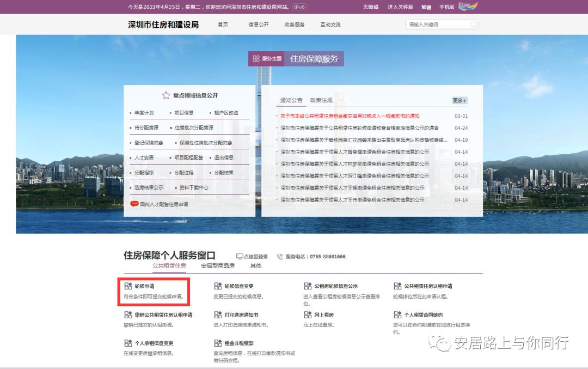
Task: Click the search magnifier icon
Action: coord(473,24)
